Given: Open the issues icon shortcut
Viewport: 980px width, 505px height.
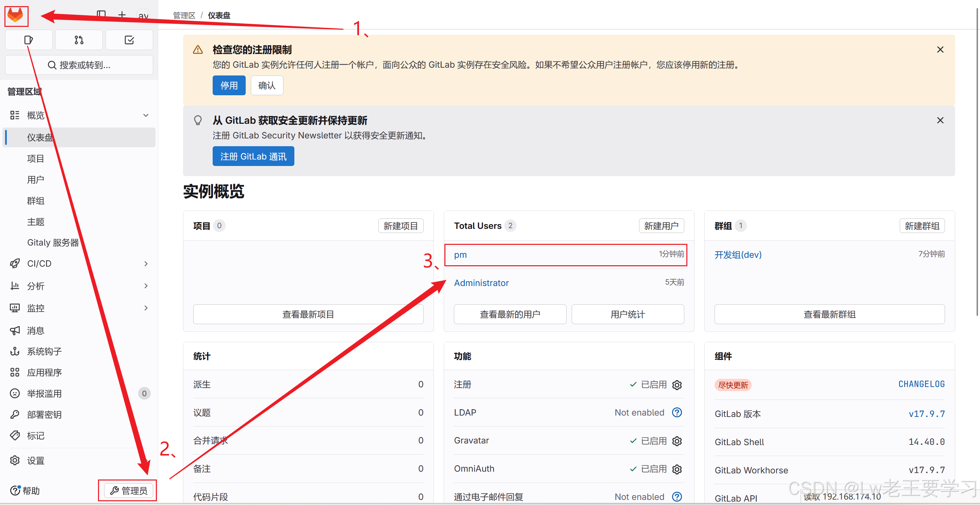Looking at the screenshot, I should click(x=29, y=40).
